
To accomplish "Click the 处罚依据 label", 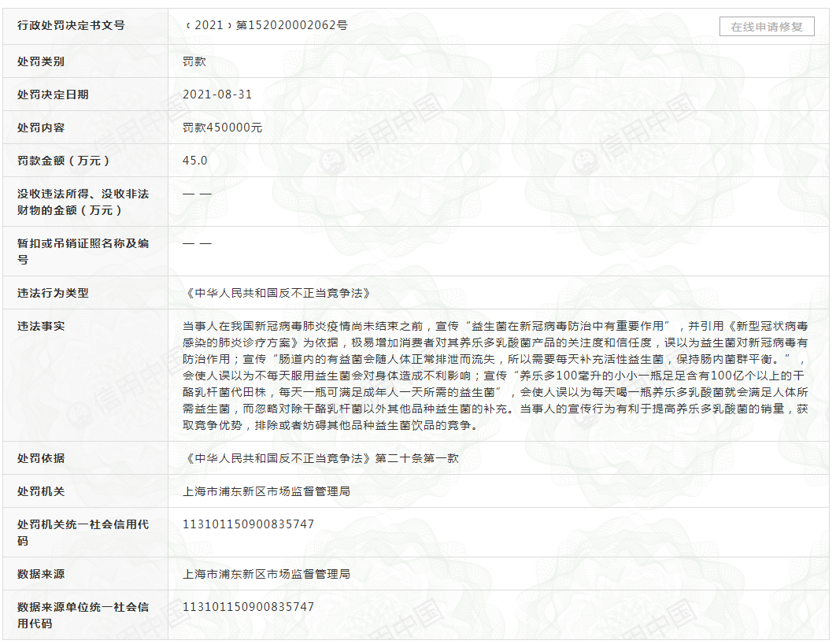I will pyautogui.click(x=40, y=458).
